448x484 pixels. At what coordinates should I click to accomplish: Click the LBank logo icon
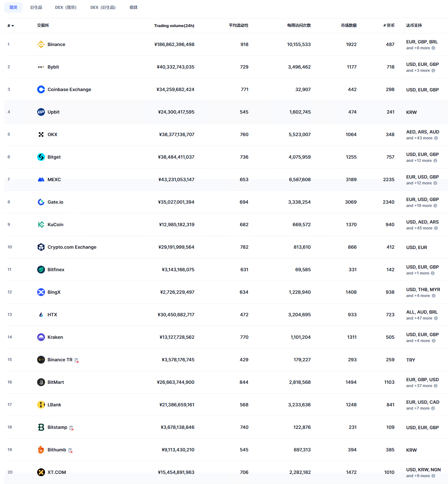click(41, 405)
